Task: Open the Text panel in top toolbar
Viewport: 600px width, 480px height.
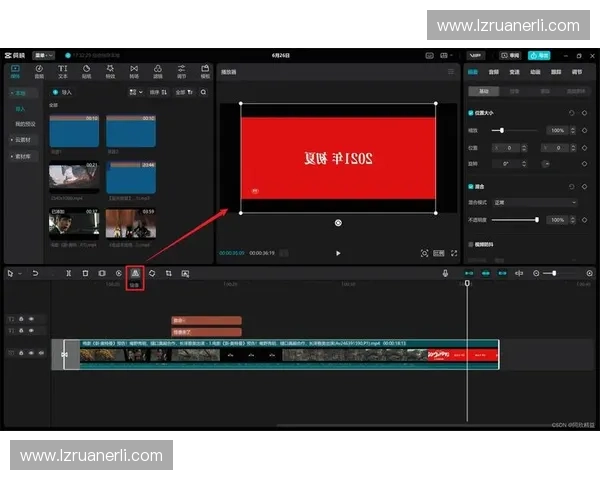Action: (63, 71)
